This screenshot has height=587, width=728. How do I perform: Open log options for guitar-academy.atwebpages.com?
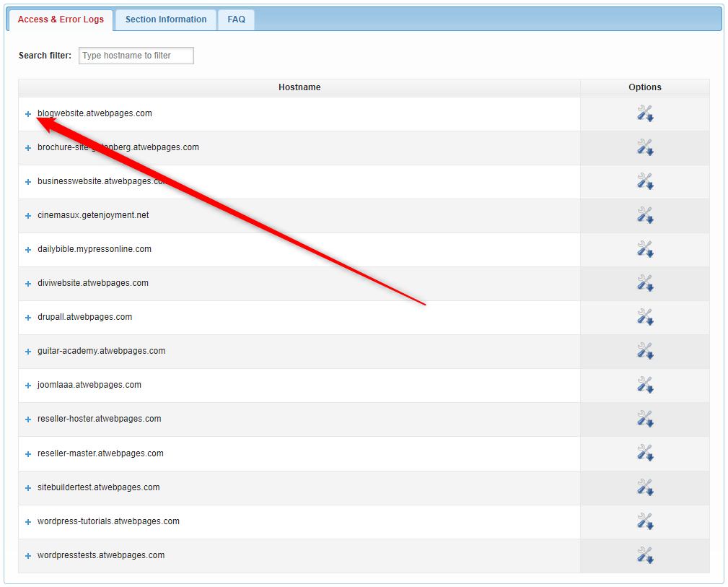click(x=644, y=350)
